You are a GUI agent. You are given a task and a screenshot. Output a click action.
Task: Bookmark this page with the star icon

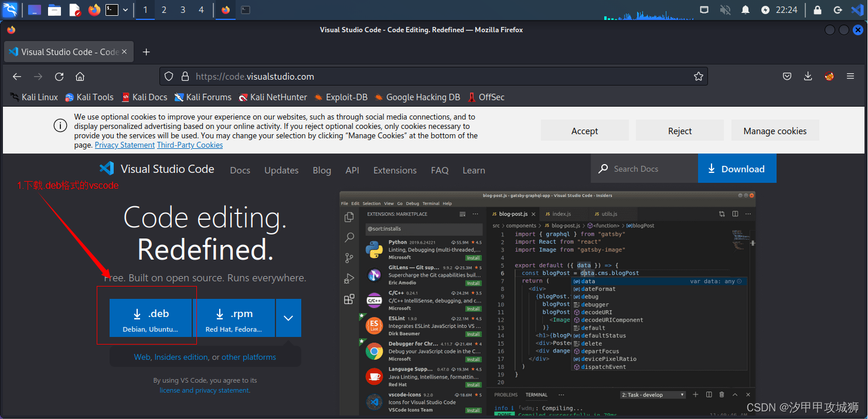tap(698, 76)
